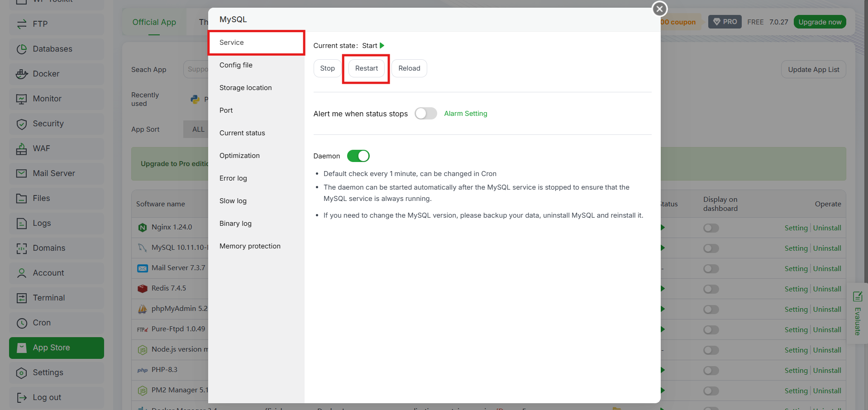
Task: Toggle Alert me when status stops
Action: point(426,114)
